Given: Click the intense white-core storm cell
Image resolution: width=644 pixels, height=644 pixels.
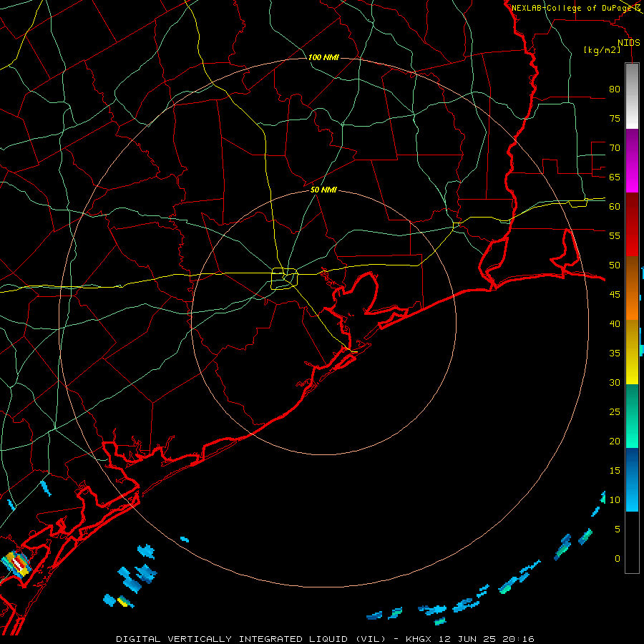Looking at the screenshot, I should [16, 564].
